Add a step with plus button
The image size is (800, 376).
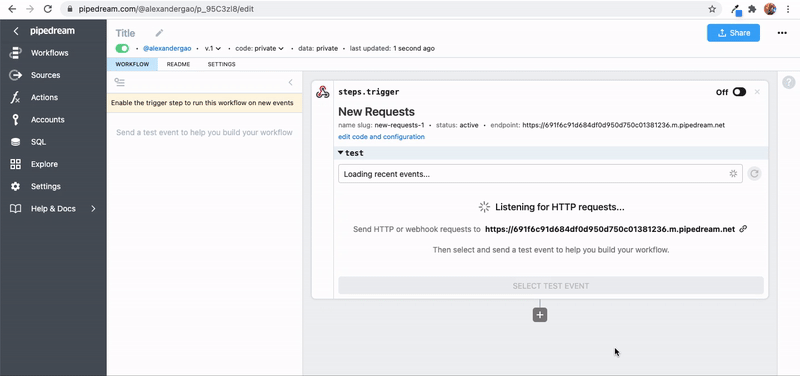coord(540,315)
